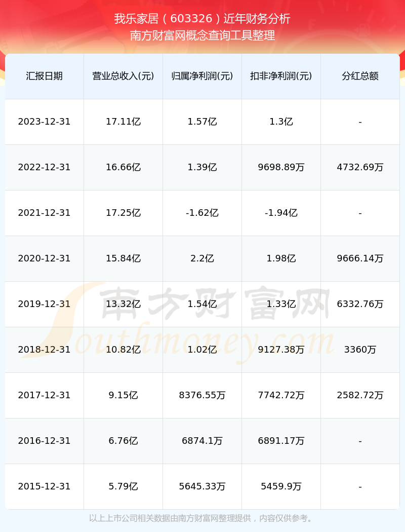The height and width of the screenshot is (532, 405).
Task: Click revenue value 5.79亿
Action: (124, 486)
